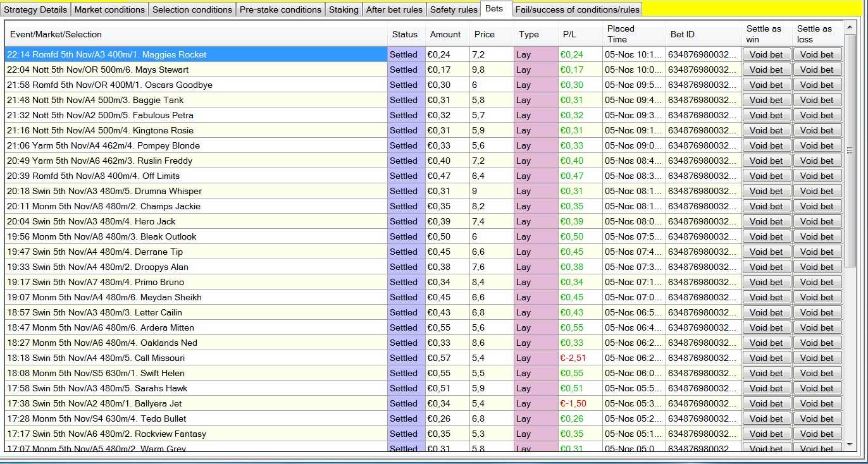Open After bet rules tab

pos(394,9)
